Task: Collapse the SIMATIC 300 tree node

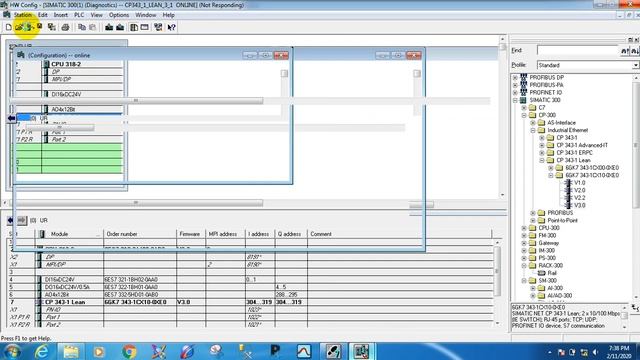Action: [515, 100]
